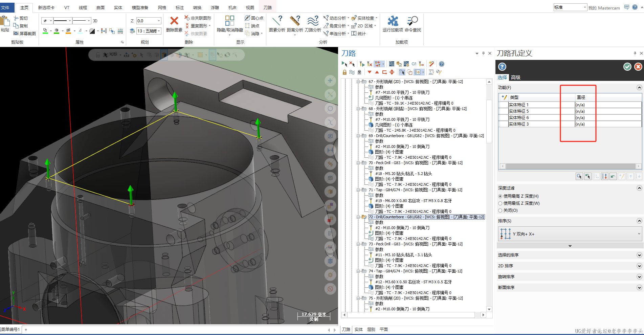Click 隐藏/取消隐藏 icon in ribbon
This screenshot has height=335, width=644.
tap(230, 21)
